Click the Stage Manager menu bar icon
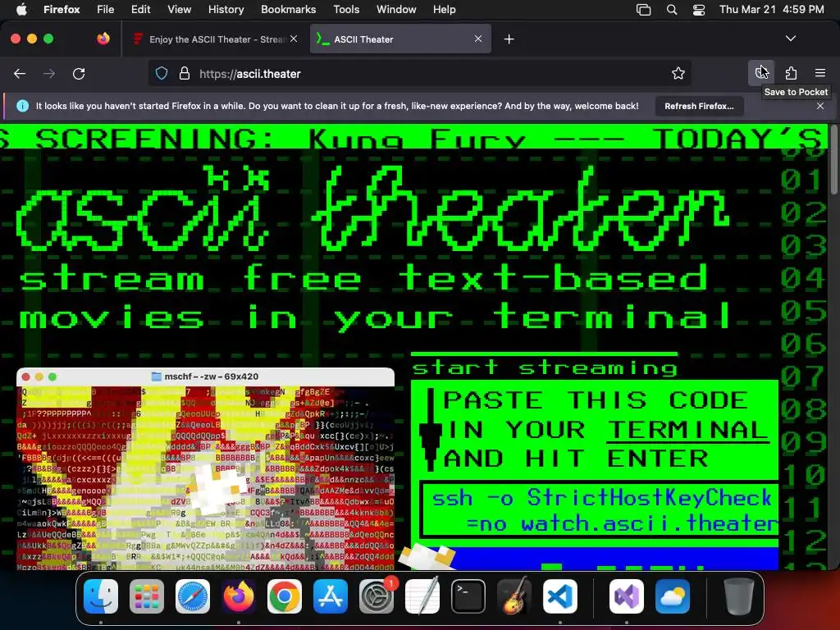This screenshot has width=840, height=630. tap(643, 10)
